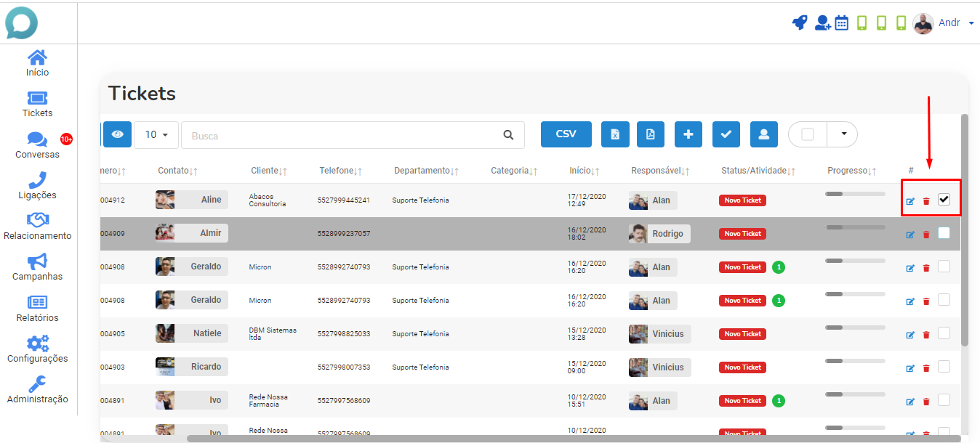Click the trash icon in Almir's row
The height and width of the screenshot is (443, 980).
point(926,235)
